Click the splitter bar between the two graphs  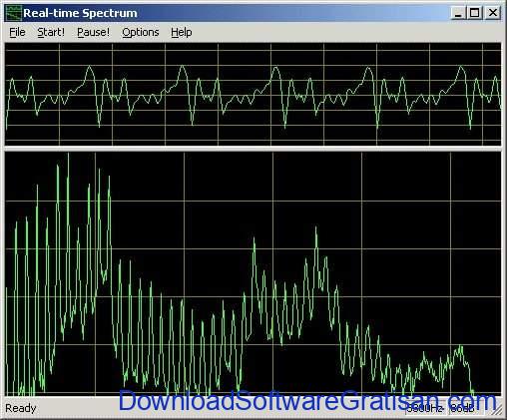(253, 149)
